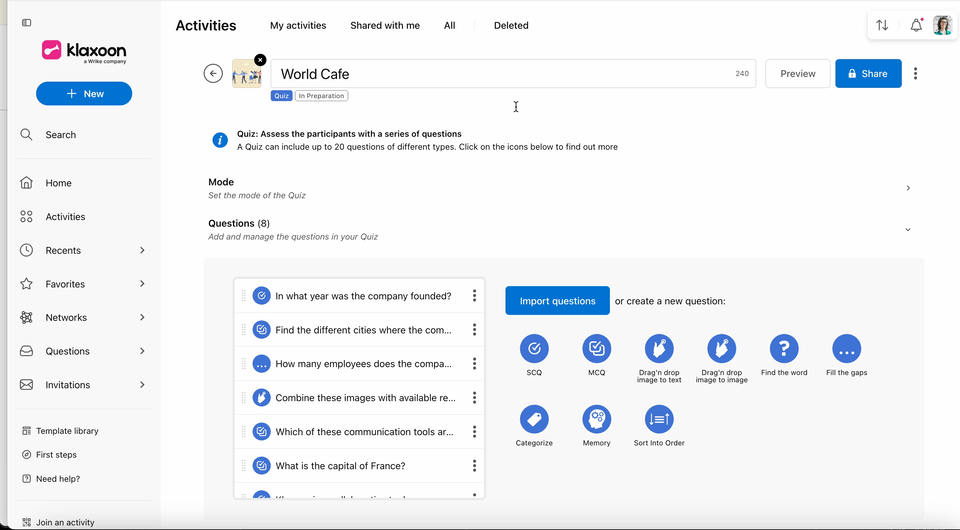This screenshot has width=960, height=530.
Task: Collapse the Questions (8) section chevron
Action: pyautogui.click(x=908, y=230)
